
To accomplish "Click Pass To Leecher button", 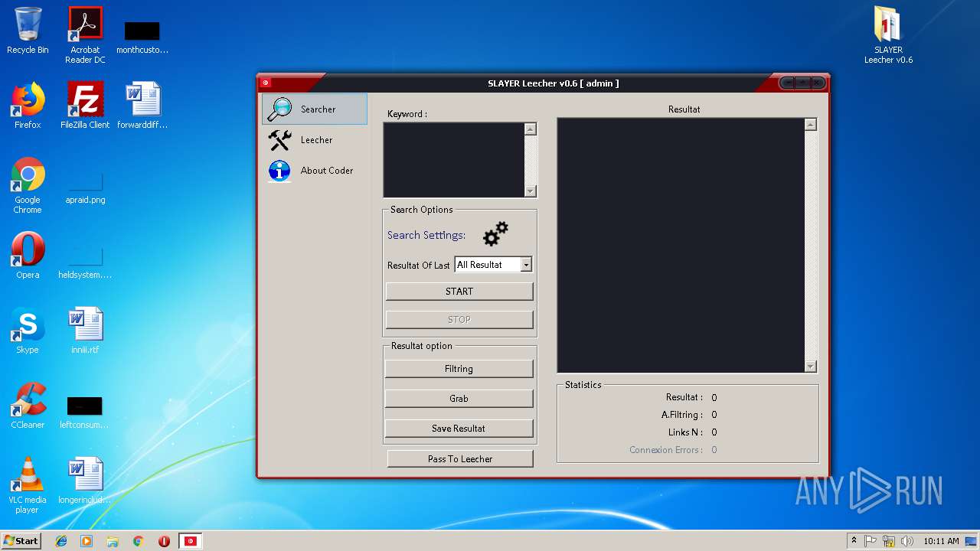I will click(460, 459).
